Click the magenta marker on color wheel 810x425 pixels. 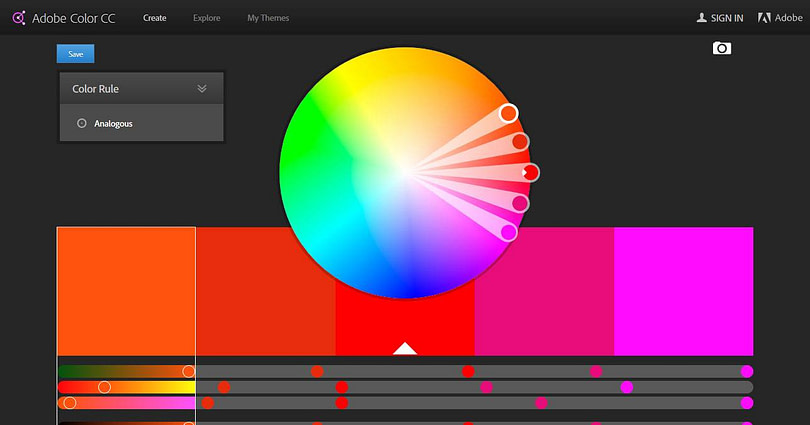[509, 232]
